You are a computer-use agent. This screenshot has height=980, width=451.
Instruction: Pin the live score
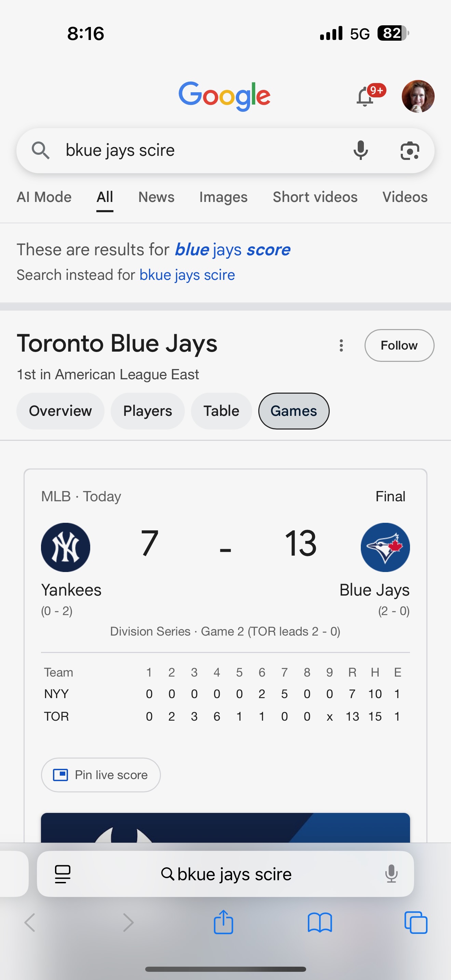point(101,775)
